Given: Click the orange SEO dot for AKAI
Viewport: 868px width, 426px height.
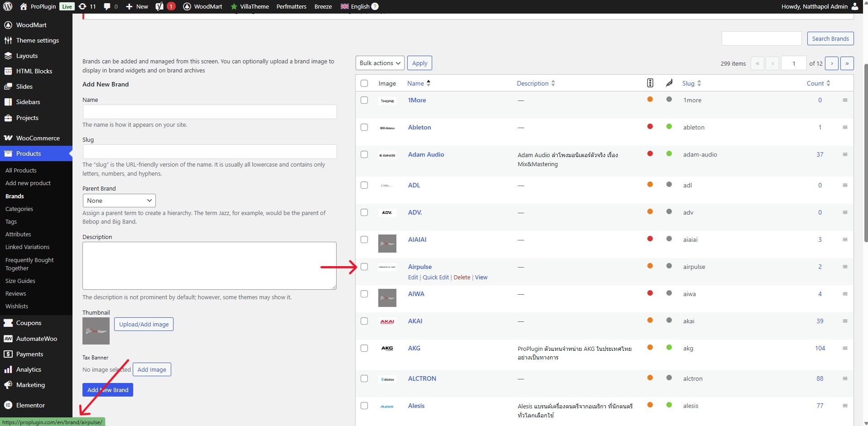Looking at the screenshot, I should tap(650, 321).
